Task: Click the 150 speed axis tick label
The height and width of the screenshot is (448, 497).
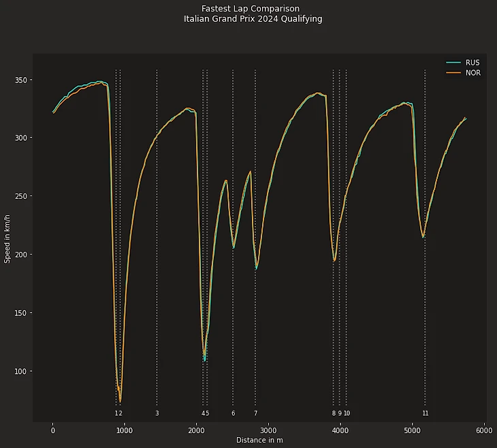Action: click(x=21, y=313)
